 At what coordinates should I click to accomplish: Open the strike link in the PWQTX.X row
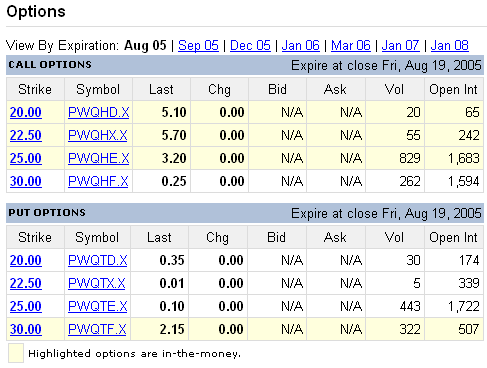point(26,283)
